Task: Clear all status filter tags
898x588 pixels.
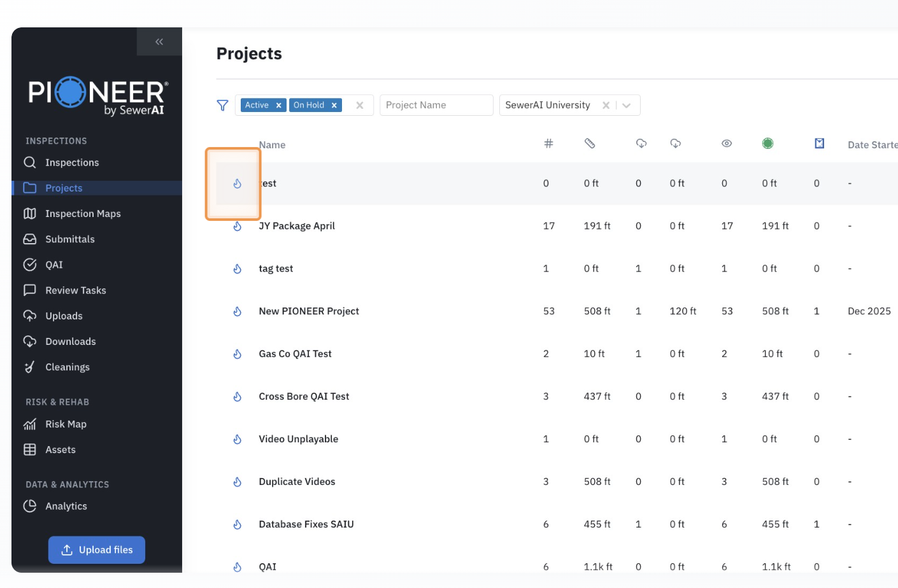Action: (x=360, y=106)
